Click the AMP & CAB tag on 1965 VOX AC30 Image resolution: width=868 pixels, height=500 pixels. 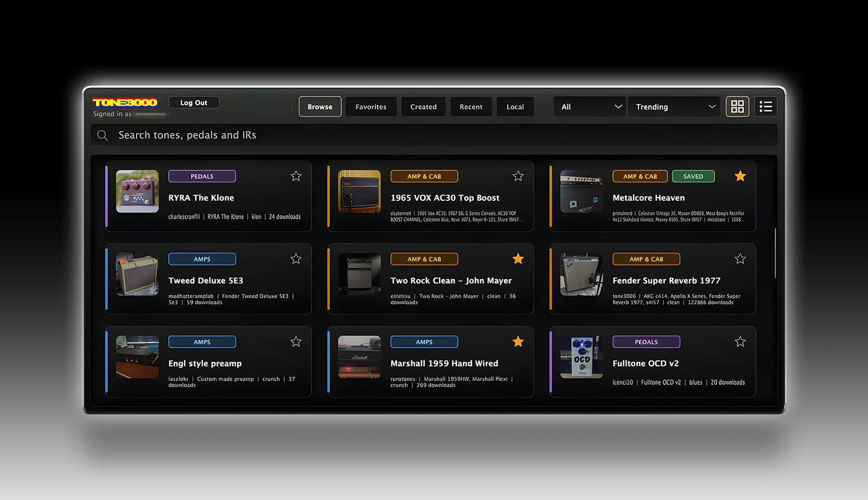click(424, 176)
